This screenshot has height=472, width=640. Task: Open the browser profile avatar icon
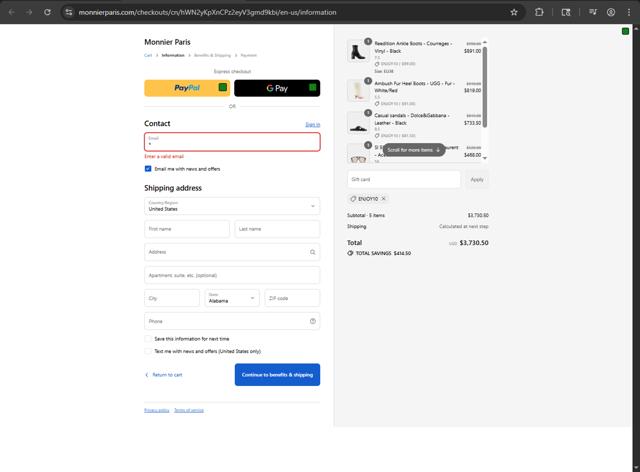click(611, 12)
